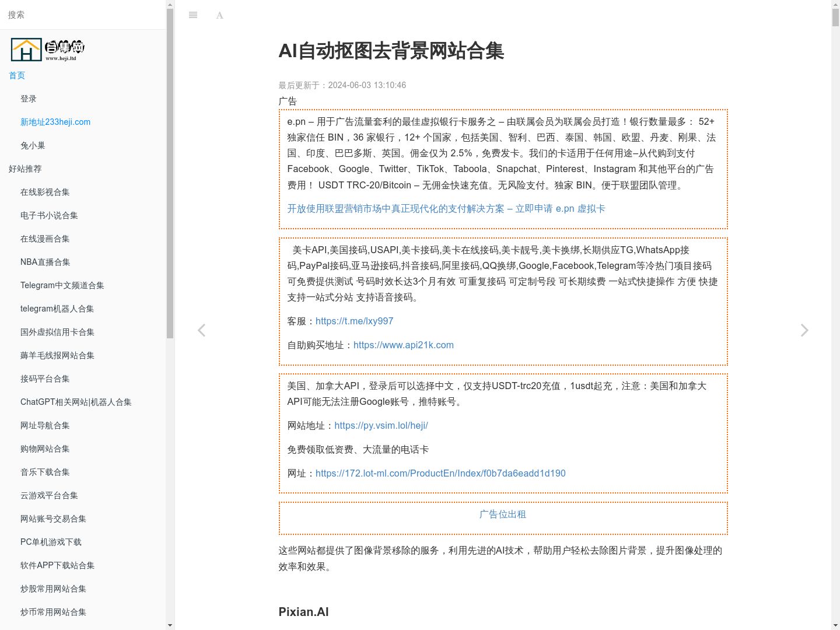Open 购物网站合集 in sidebar
The height and width of the screenshot is (630, 840).
coord(45,449)
